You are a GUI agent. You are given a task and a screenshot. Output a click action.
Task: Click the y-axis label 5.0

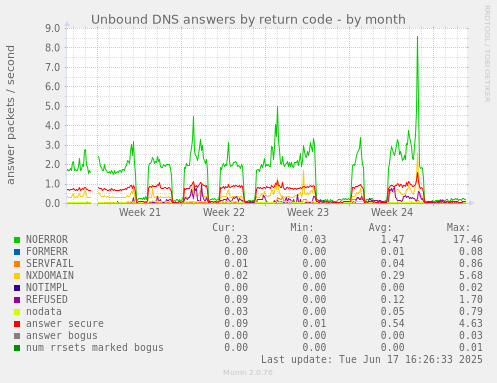click(x=53, y=106)
